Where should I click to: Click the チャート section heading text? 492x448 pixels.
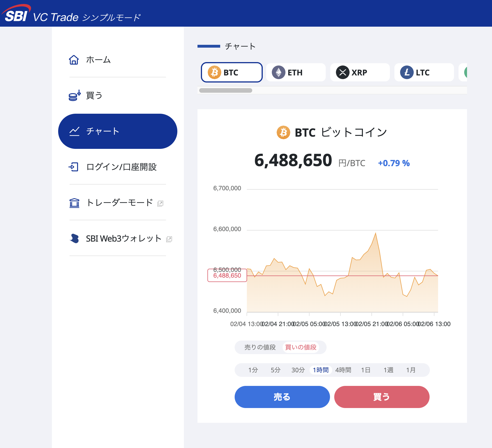click(240, 46)
